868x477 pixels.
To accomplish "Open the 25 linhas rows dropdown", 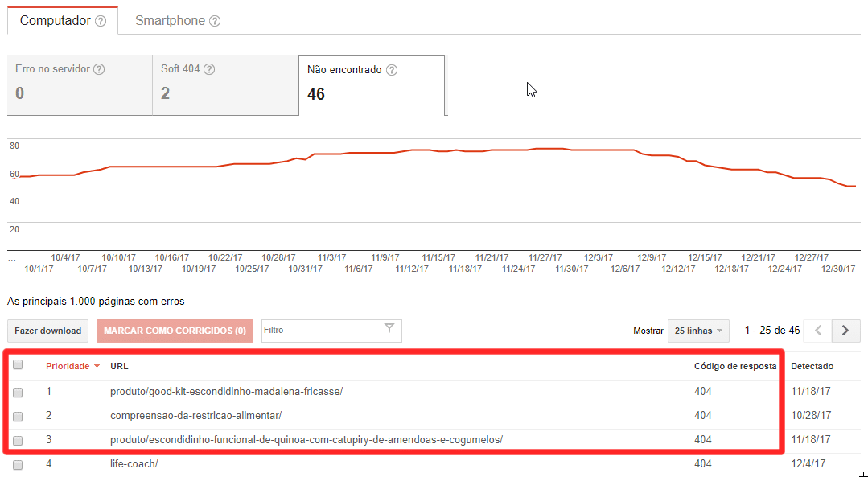I will point(697,331).
